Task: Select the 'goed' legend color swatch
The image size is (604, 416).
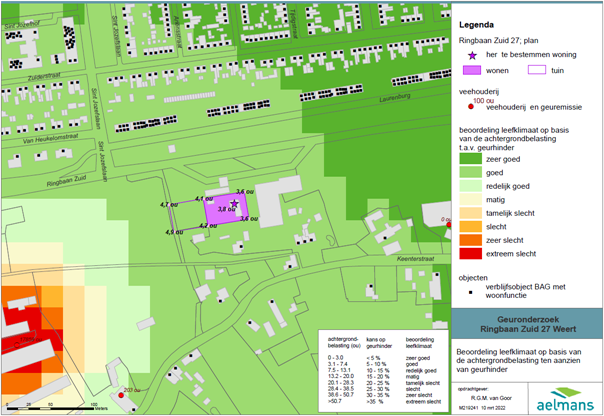Action: click(470, 172)
